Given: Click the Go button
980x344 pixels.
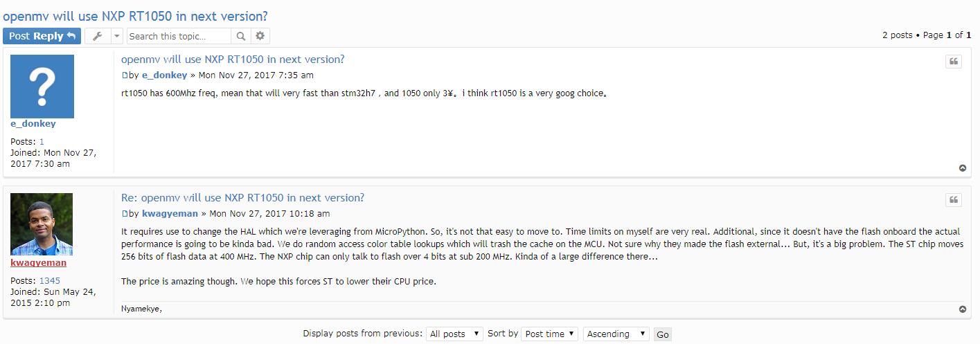Looking at the screenshot, I should [x=663, y=334].
